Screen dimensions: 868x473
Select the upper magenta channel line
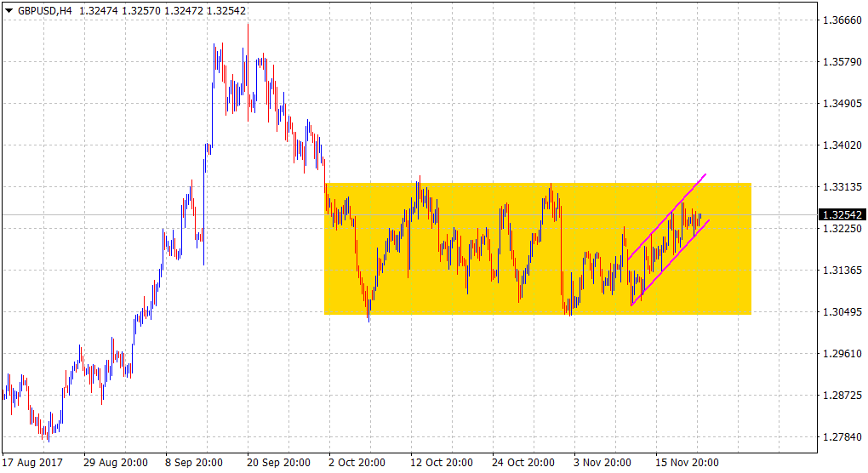[x=667, y=215]
